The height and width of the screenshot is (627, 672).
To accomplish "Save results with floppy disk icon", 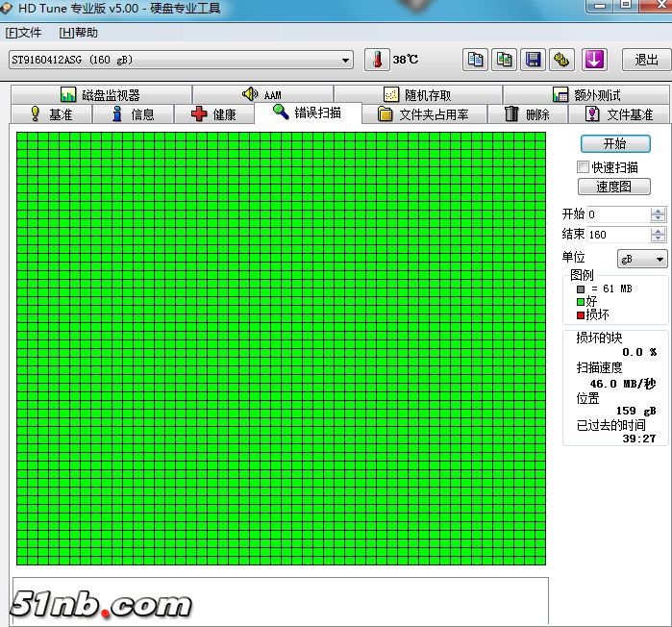I will 534,60.
